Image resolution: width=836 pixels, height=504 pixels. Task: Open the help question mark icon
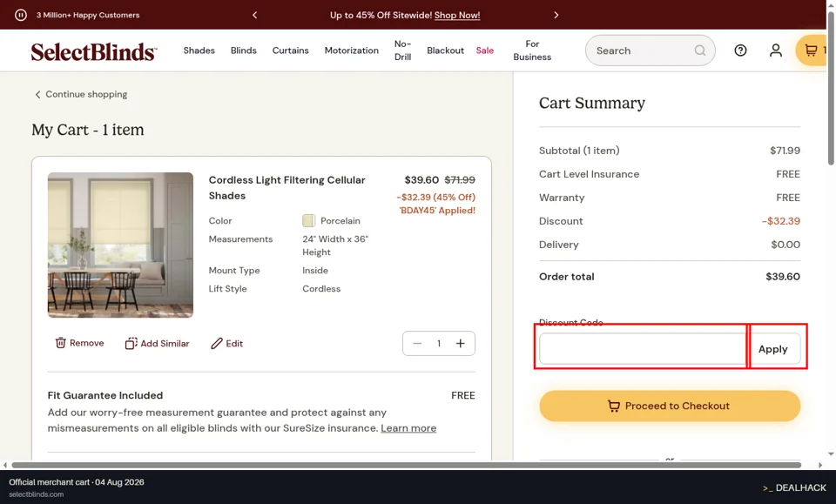coord(740,50)
